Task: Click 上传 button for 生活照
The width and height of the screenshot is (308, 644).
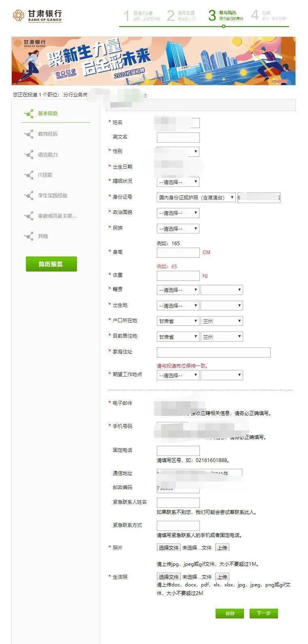Action: pos(222,577)
